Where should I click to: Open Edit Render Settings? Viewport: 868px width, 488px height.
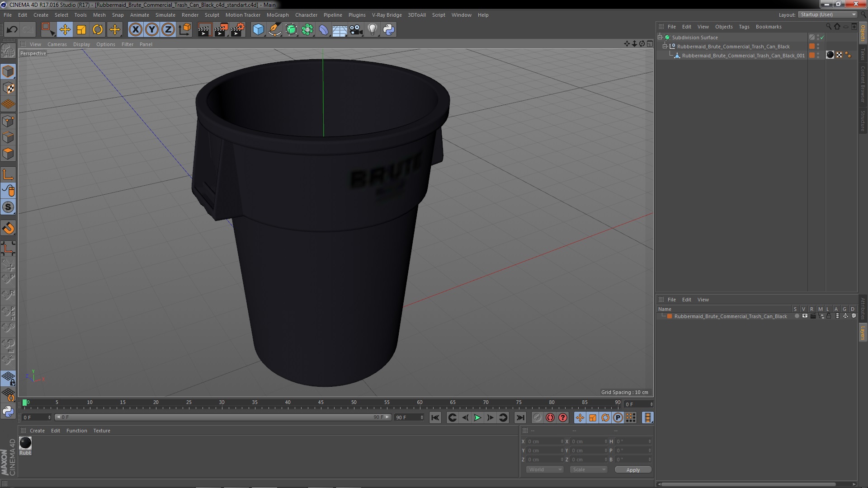238,30
